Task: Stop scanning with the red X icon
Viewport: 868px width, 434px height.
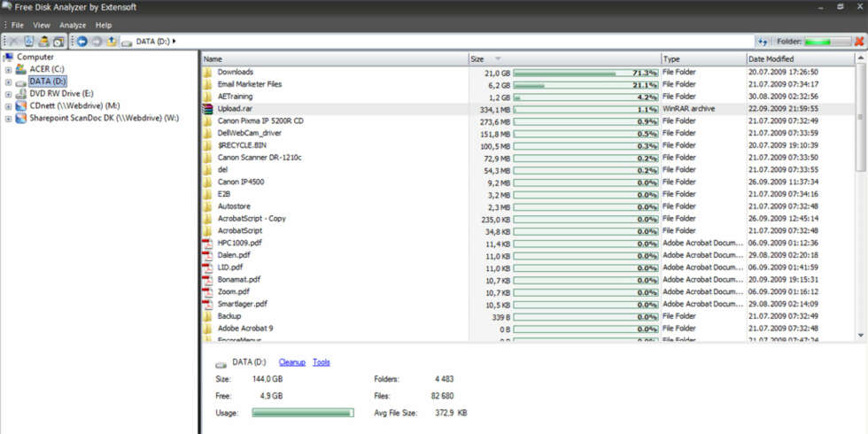Action: pyautogui.click(x=859, y=41)
